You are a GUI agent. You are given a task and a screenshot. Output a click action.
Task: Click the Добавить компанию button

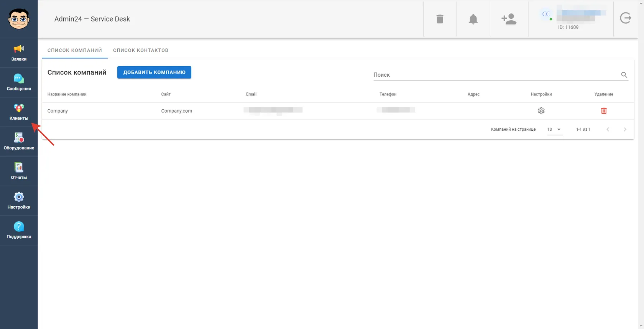coord(154,72)
